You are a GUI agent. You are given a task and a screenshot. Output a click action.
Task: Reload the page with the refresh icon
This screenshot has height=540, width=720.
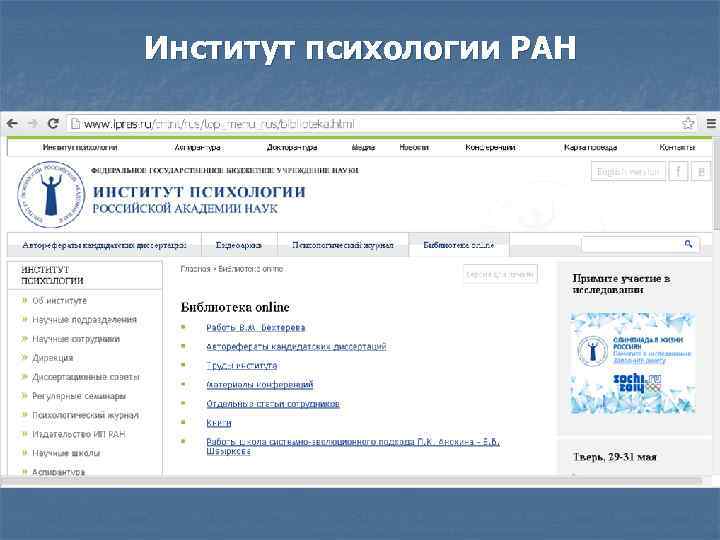(53, 124)
